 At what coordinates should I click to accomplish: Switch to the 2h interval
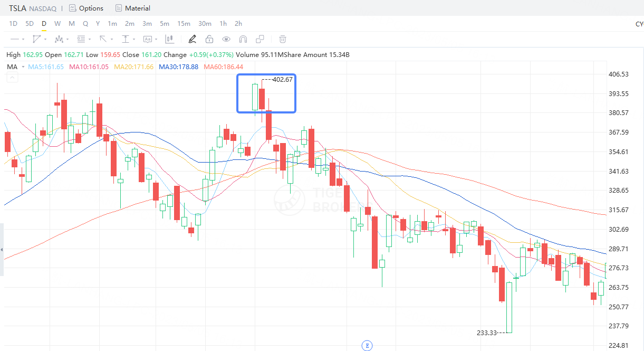pos(238,24)
